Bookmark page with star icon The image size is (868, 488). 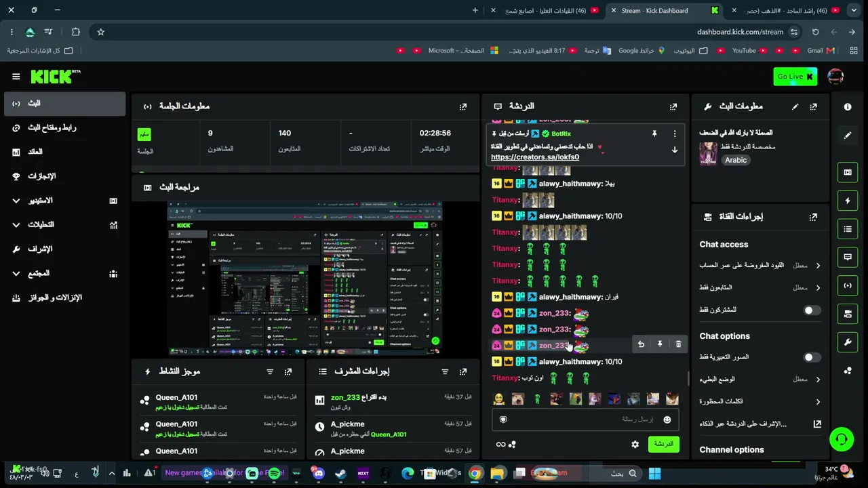click(x=100, y=32)
